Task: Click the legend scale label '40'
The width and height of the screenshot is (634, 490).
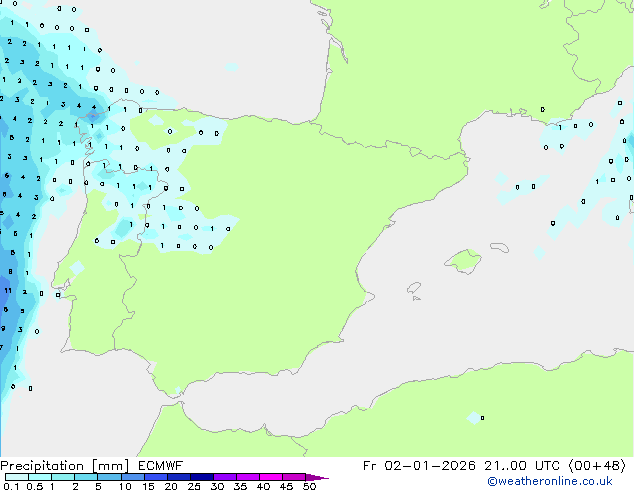Action: 263,486
